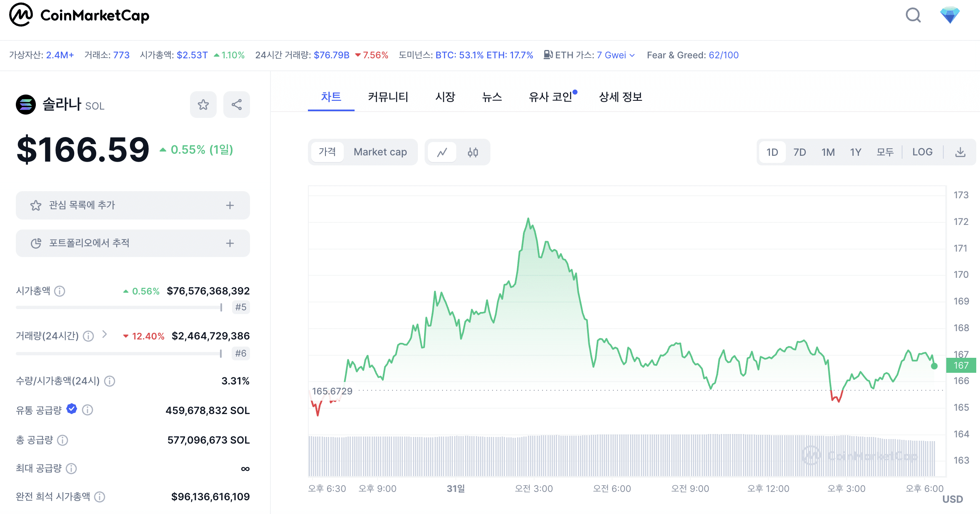
Task: Open the search magnifier icon
Action: (913, 15)
